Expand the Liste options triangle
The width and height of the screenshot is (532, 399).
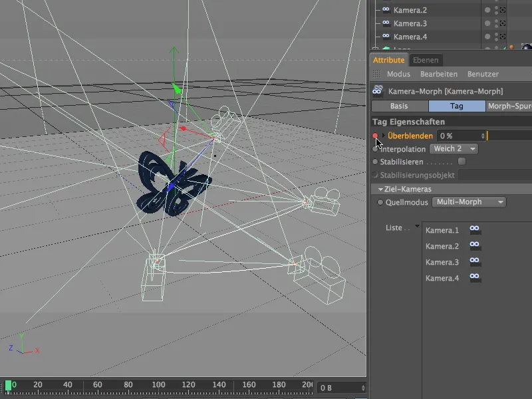(417, 226)
